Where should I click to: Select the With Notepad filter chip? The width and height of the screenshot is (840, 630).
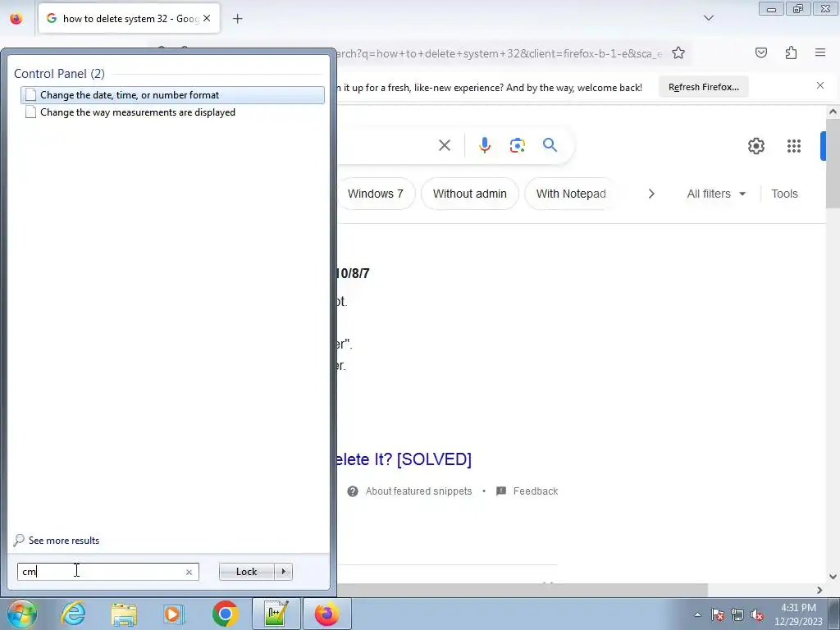pyautogui.click(x=571, y=194)
